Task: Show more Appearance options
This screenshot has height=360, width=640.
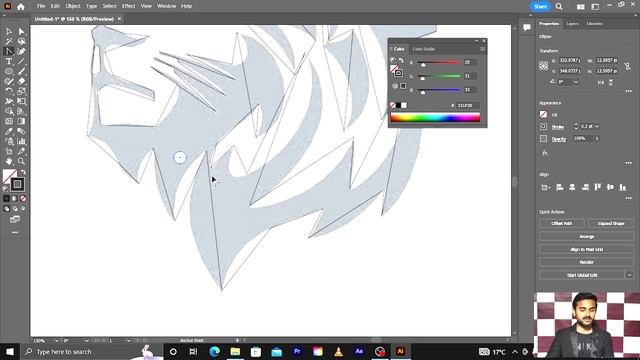Action: tap(629, 163)
